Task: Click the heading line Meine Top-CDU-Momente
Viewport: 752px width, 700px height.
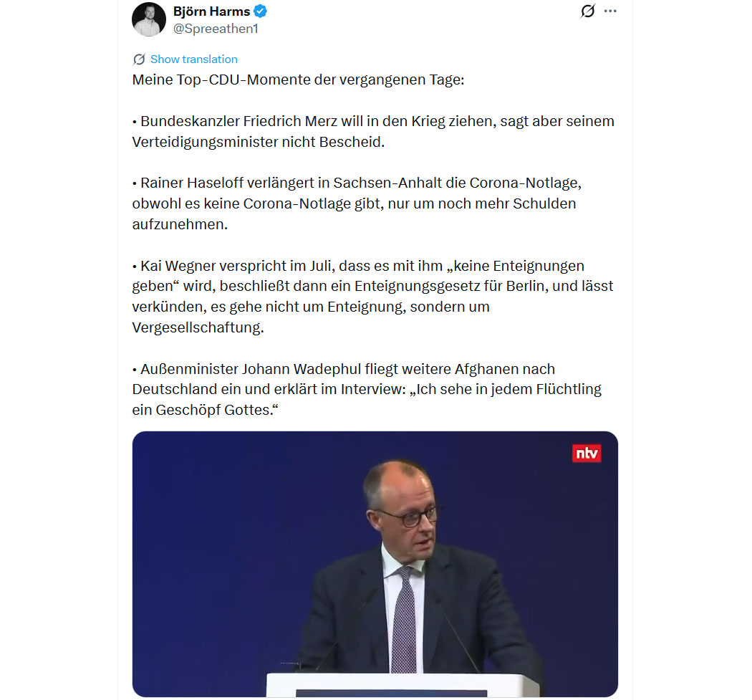Action: 299,80
